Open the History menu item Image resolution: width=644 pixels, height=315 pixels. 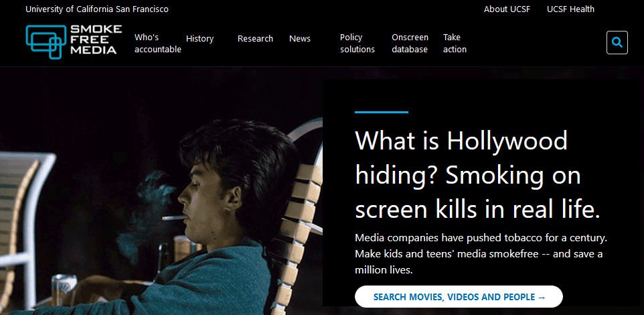pos(199,39)
